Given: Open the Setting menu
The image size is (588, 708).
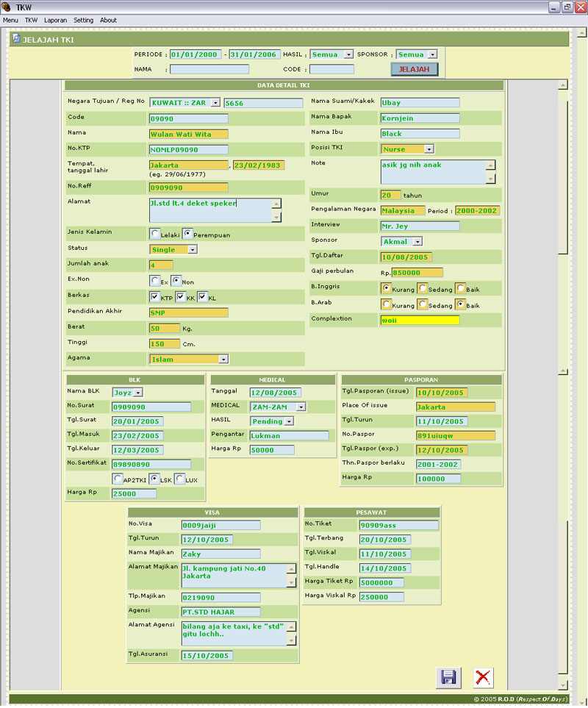Looking at the screenshot, I should pos(83,21).
